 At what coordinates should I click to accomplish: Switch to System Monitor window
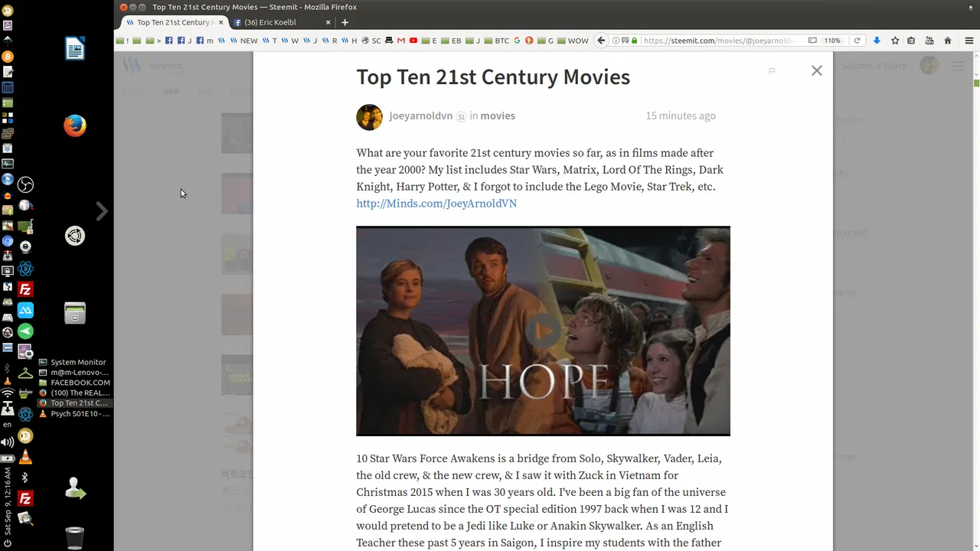(x=73, y=362)
